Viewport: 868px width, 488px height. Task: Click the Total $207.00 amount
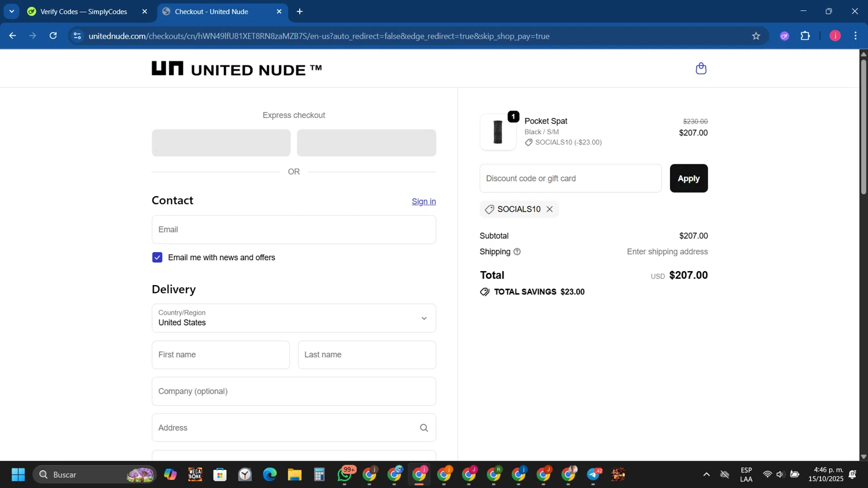coord(688,275)
